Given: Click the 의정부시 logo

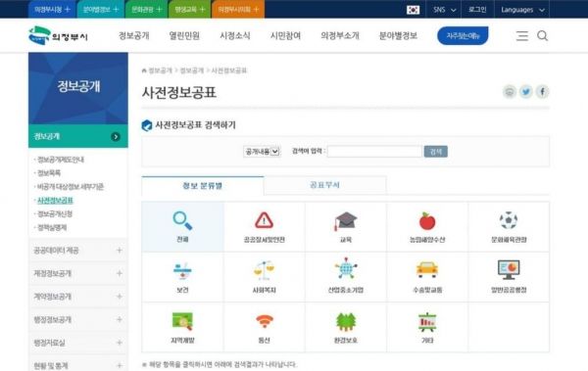Looking at the screenshot, I should (58, 35).
